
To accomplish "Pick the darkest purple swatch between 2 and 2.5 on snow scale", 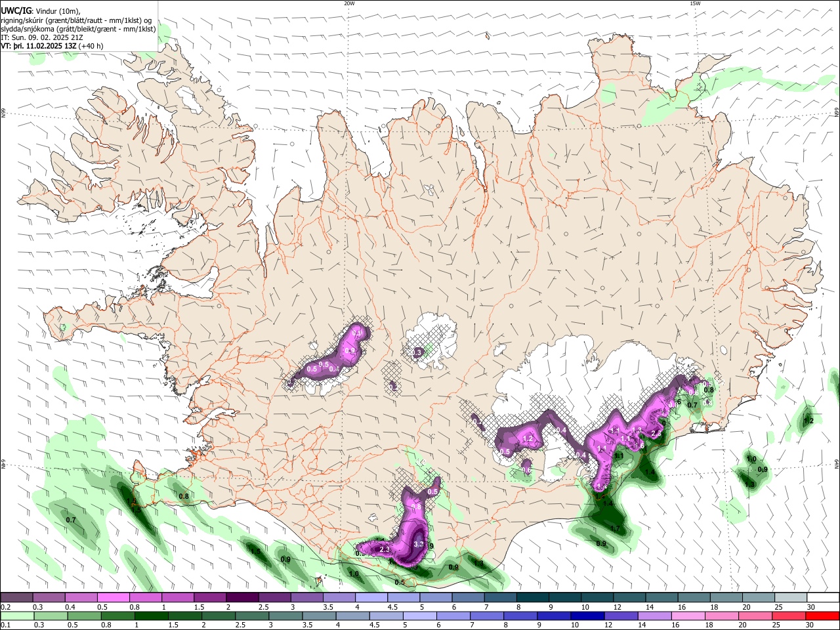I will (242, 597).
